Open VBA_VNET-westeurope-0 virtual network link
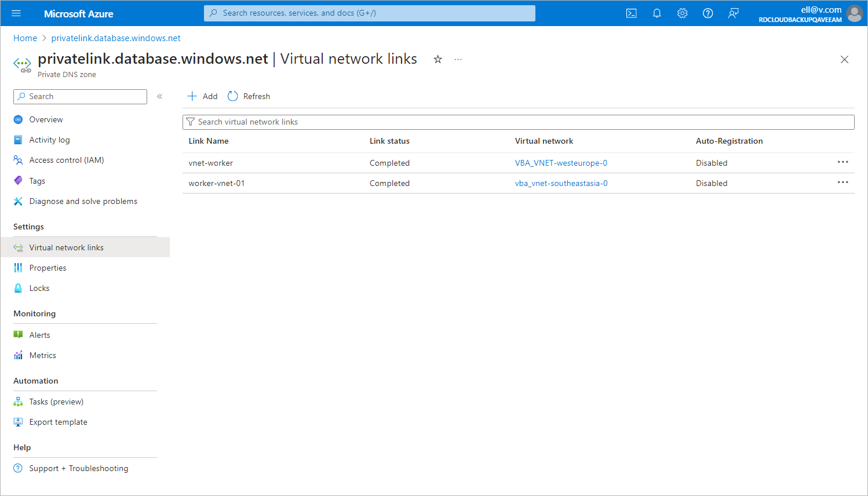The image size is (868, 496). tap(561, 163)
